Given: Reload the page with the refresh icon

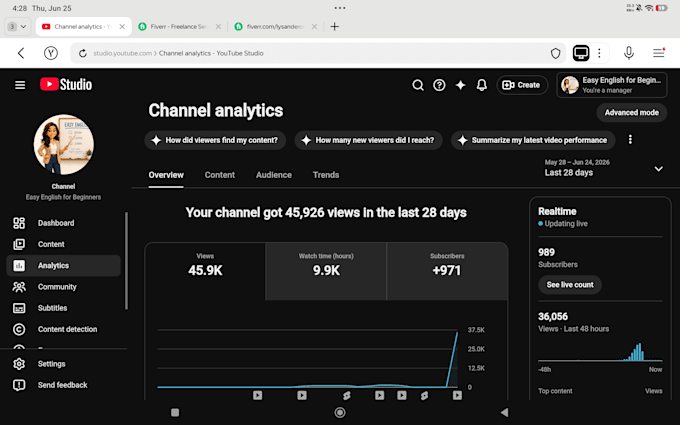Looking at the screenshot, I should (x=82, y=53).
